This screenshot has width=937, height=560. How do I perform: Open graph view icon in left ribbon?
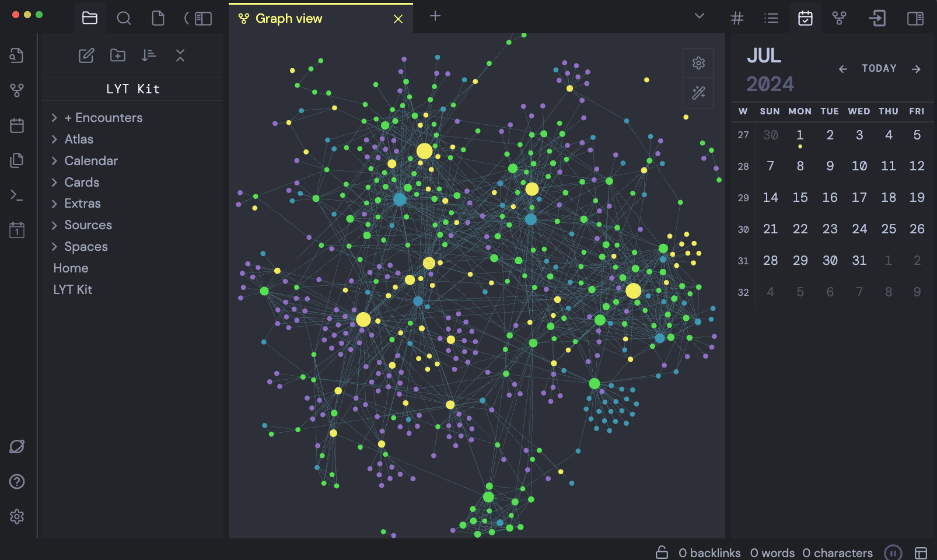coord(17,90)
